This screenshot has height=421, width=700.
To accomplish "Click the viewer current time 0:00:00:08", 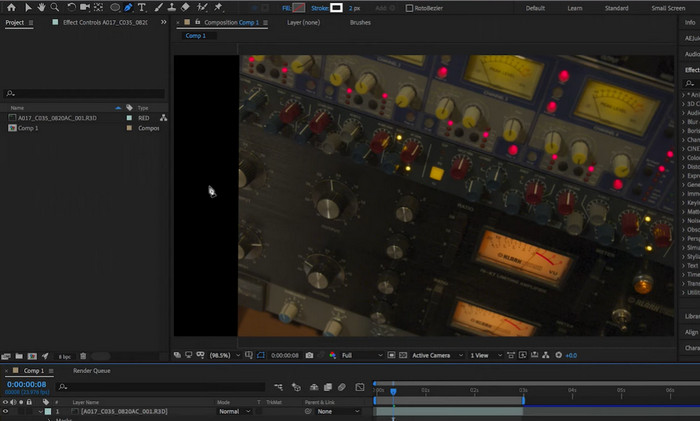I will pyautogui.click(x=285, y=355).
